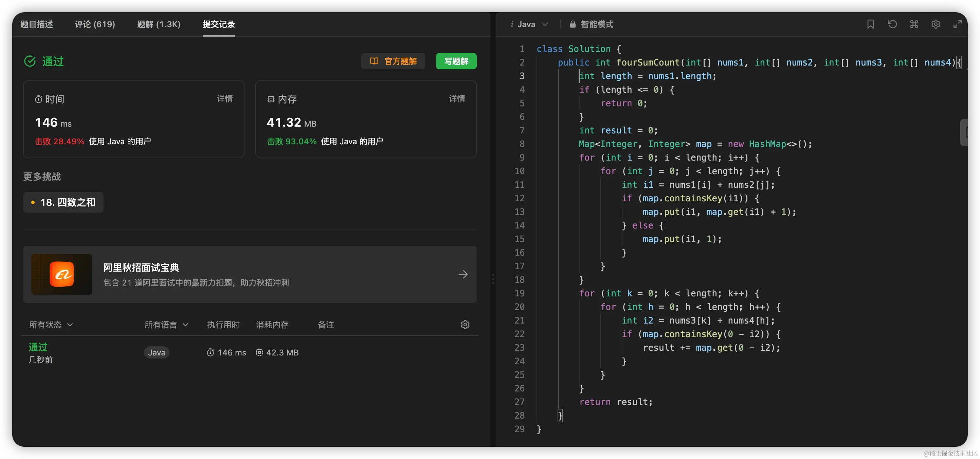The height and width of the screenshot is (459, 980).
Task: Click the green 写题解 button
Action: coord(456,61)
